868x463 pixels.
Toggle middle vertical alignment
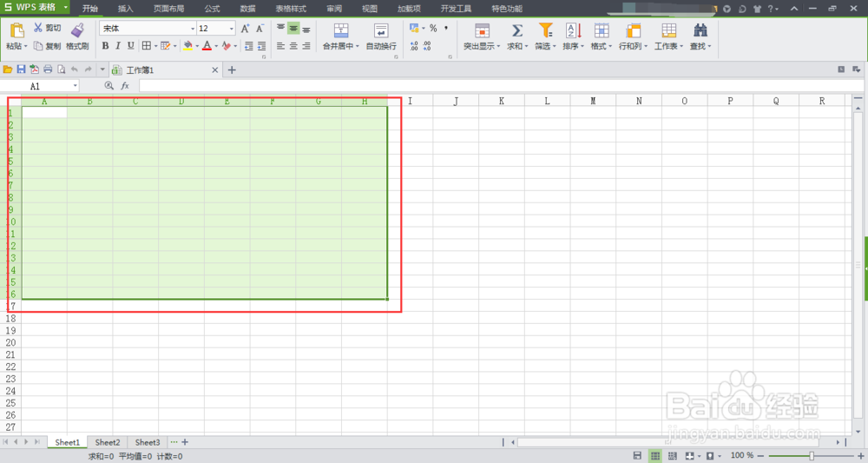[293, 29]
